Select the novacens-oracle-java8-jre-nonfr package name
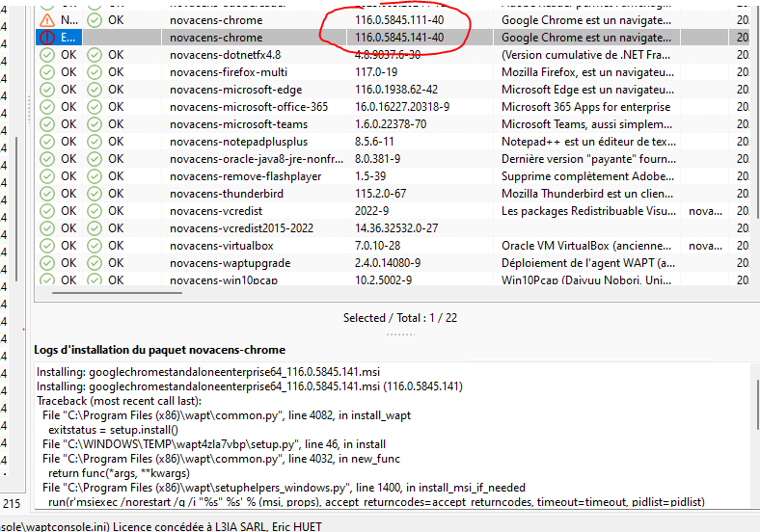This screenshot has height=532, width=760. point(257,159)
